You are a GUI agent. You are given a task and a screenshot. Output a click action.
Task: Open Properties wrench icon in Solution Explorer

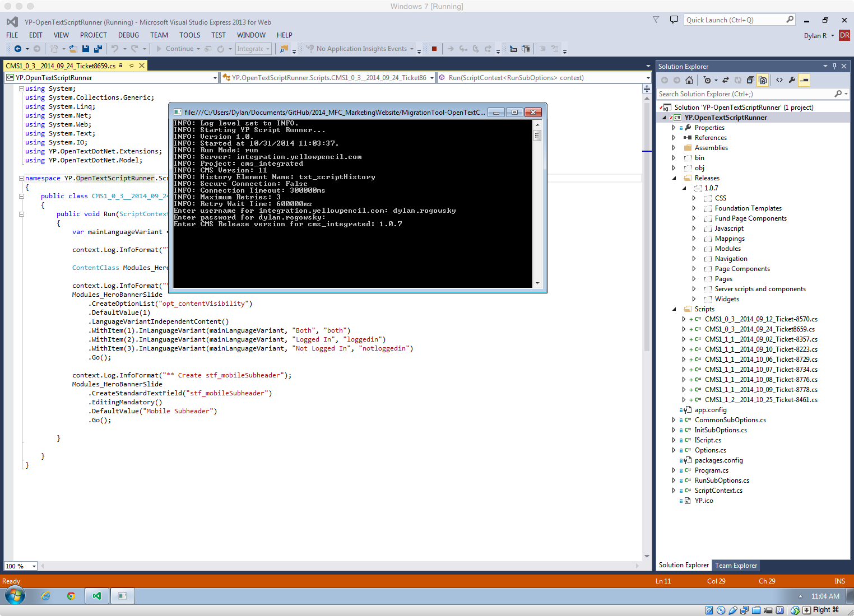792,80
